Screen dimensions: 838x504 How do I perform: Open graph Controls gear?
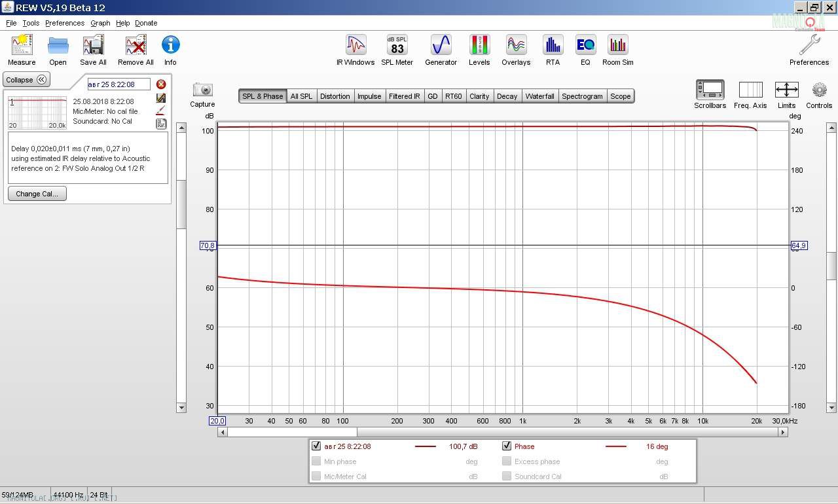(819, 95)
